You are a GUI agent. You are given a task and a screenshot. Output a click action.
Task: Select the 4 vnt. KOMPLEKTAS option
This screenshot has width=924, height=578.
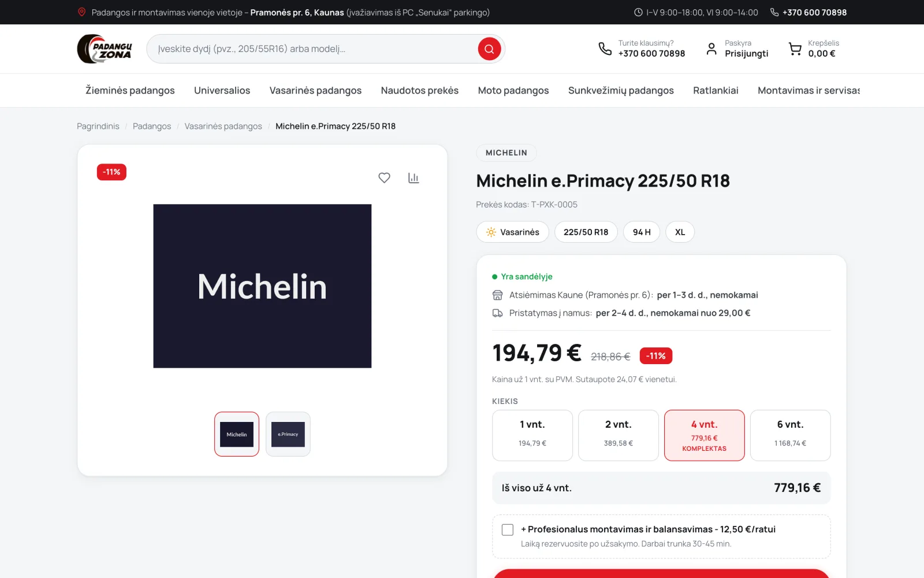click(x=705, y=435)
